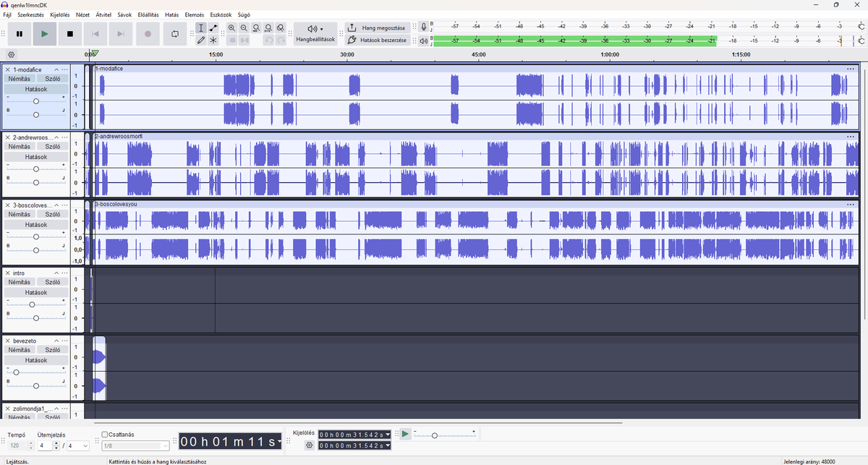The height and width of the screenshot is (465, 868).
Task: Open the Kijelölés selection settings gear
Action: 309,445
